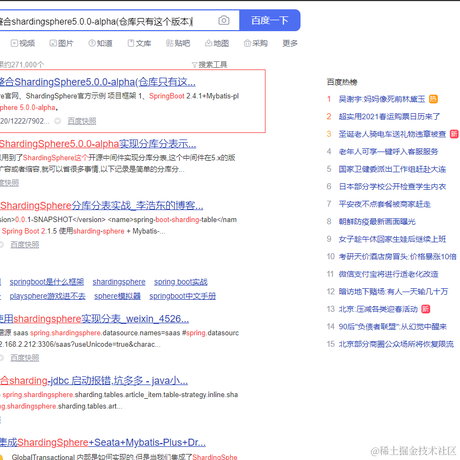Click related search spring boot实战
Screen dimensions: 460x460
click(181, 282)
